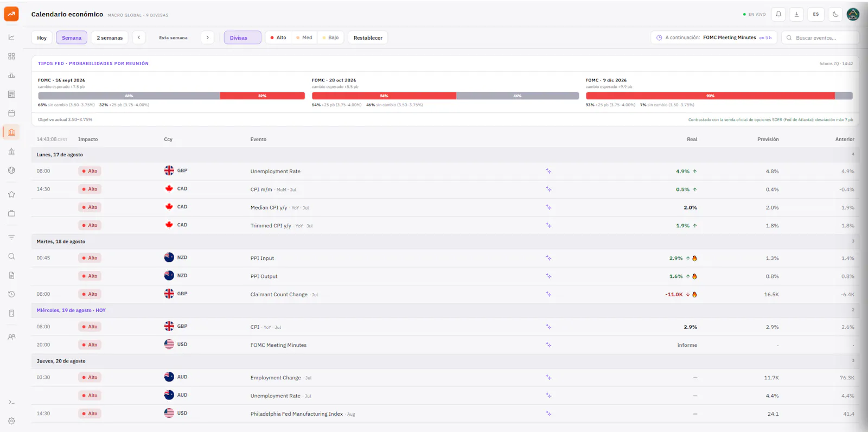Viewport: 868px width, 432px height.
Task: Toggle dark mode with the moon icon
Action: pos(835,14)
